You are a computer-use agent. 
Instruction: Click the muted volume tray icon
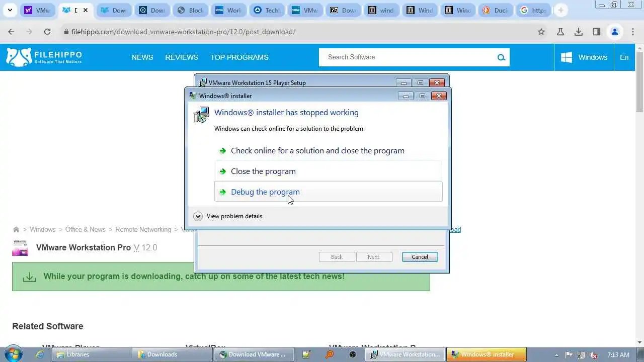[593, 354]
